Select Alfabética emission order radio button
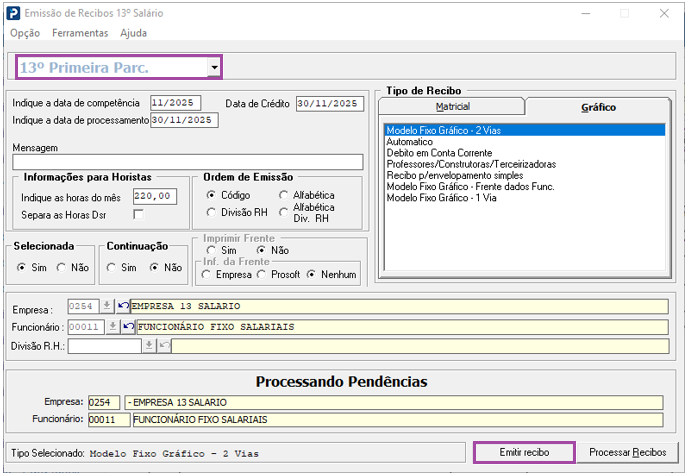Image resolution: width=688 pixels, height=476 pixels. 284,194
